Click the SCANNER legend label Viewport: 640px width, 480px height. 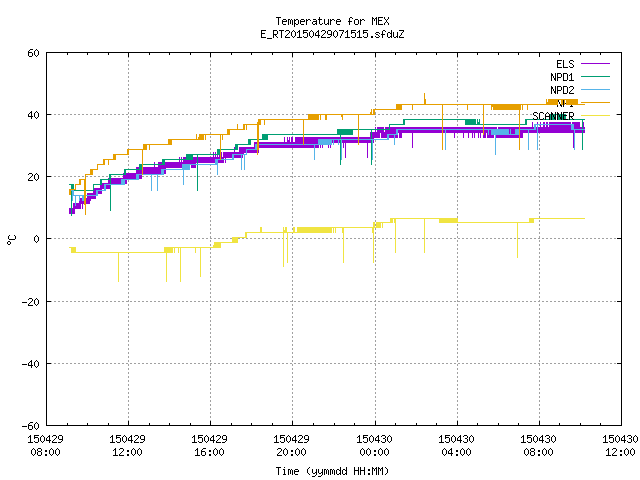pos(553,116)
